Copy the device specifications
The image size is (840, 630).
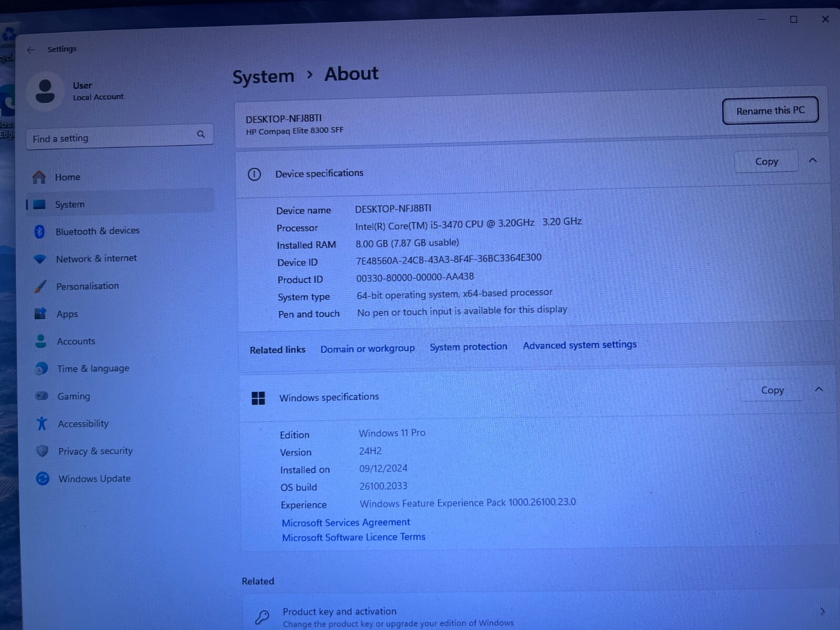[x=766, y=162]
